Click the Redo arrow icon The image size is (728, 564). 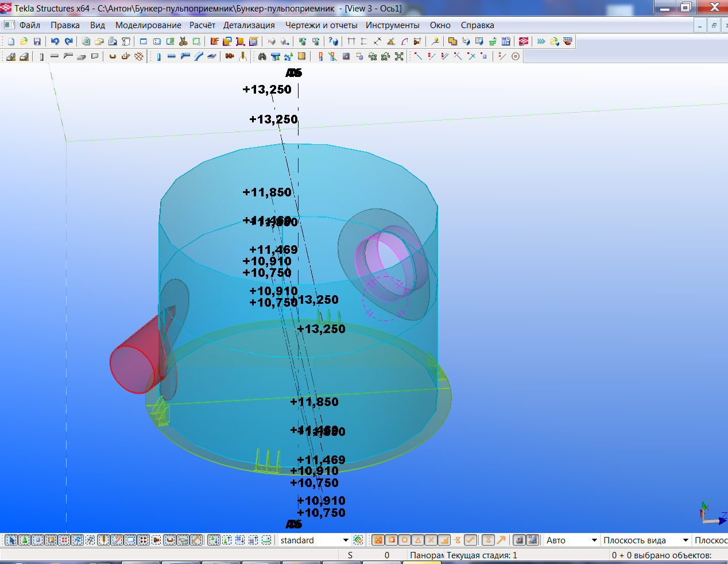(69, 41)
